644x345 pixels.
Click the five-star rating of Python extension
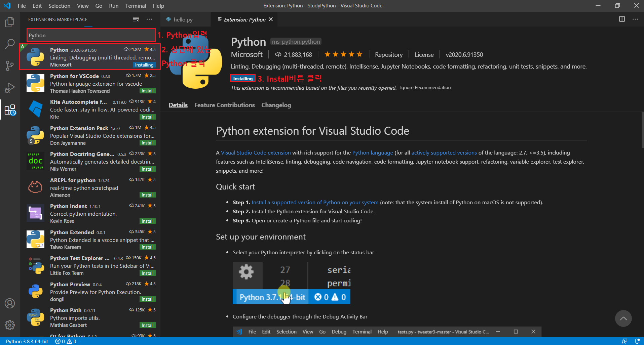click(343, 54)
